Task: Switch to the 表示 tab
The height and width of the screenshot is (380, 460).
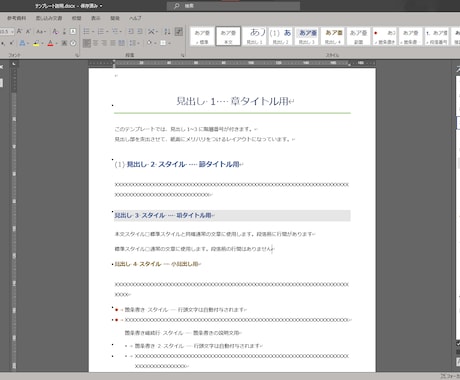Action: [x=96, y=18]
